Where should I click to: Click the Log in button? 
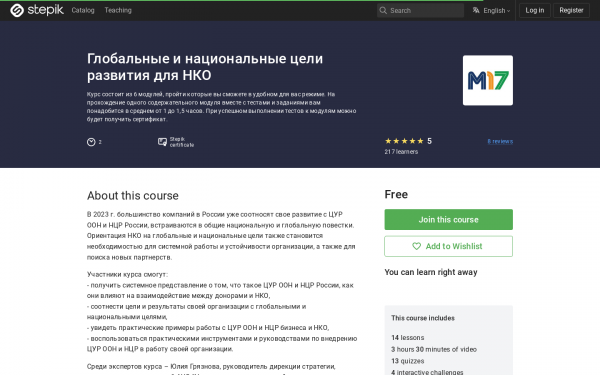(x=535, y=10)
